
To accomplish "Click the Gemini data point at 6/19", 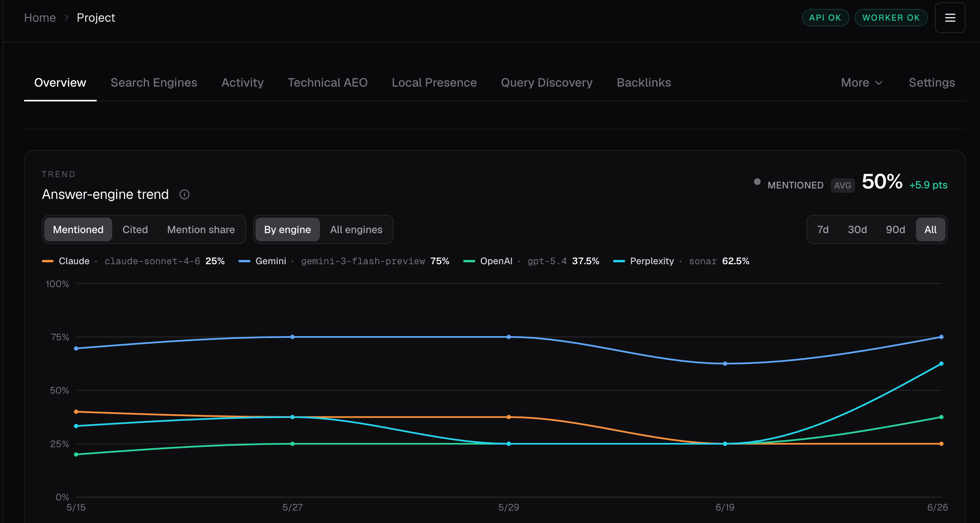I will 725,364.
